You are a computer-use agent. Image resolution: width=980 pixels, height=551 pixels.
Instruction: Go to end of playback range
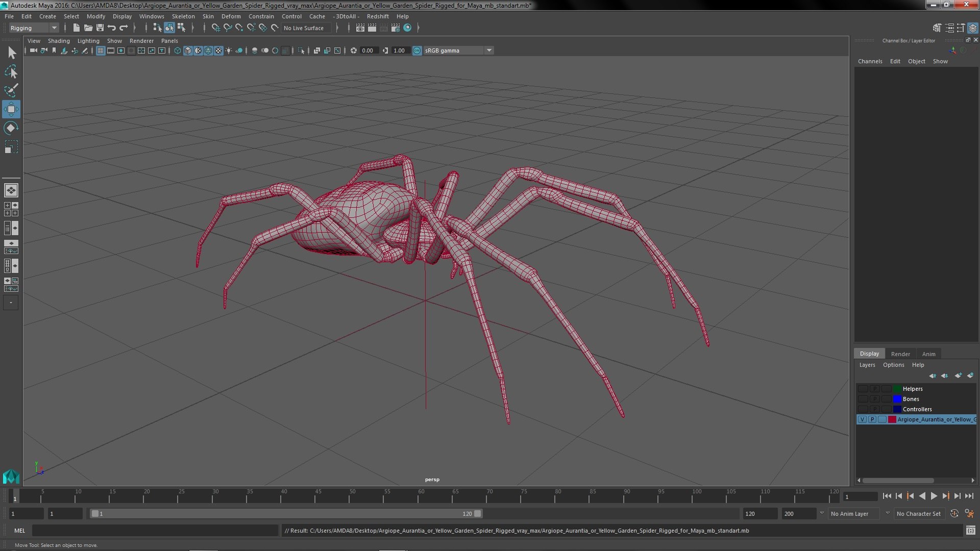[969, 496]
